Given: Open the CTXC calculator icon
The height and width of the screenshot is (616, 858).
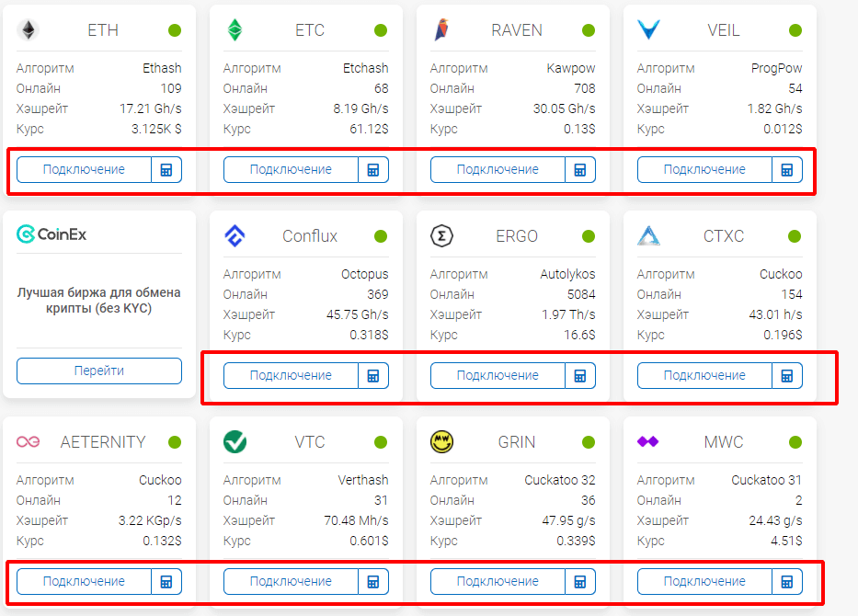Looking at the screenshot, I should tap(787, 376).
